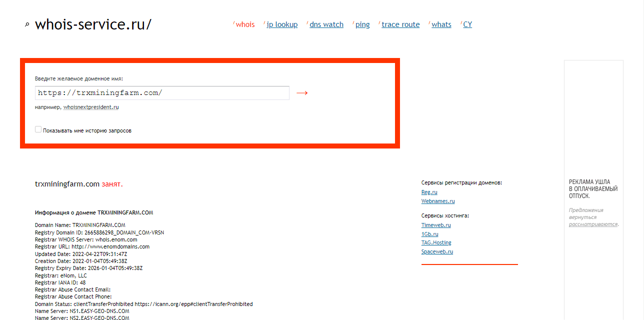Follow the 1Gb.ru hosting link
The width and height of the screenshot is (644, 320).
pos(429,234)
